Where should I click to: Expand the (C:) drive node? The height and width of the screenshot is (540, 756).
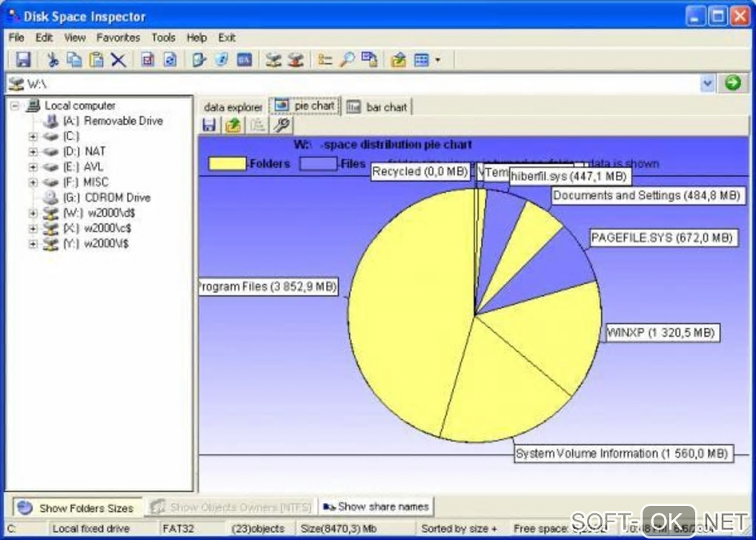pos(33,136)
